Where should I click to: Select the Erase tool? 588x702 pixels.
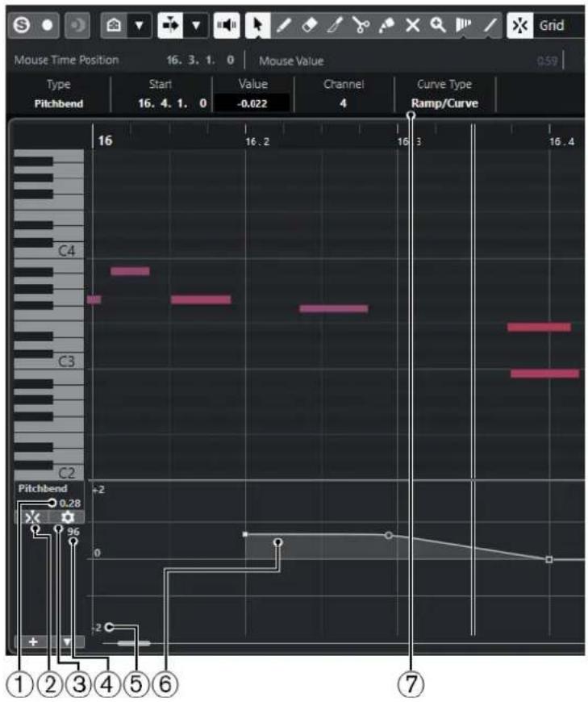(x=310, y=25)
